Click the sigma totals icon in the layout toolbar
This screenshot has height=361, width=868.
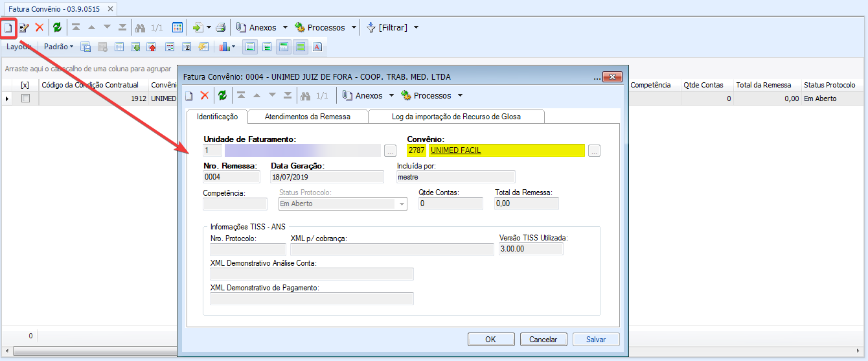click(x=187, y=47)
